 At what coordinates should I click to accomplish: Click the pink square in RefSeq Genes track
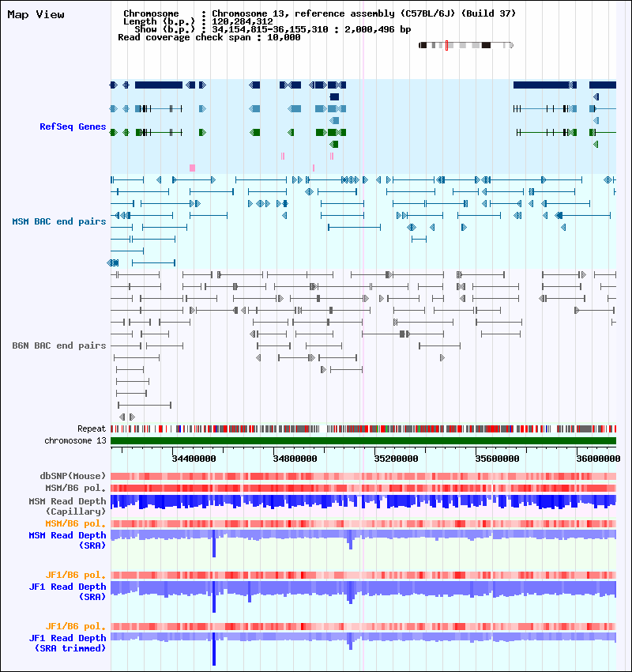(192, 168)
